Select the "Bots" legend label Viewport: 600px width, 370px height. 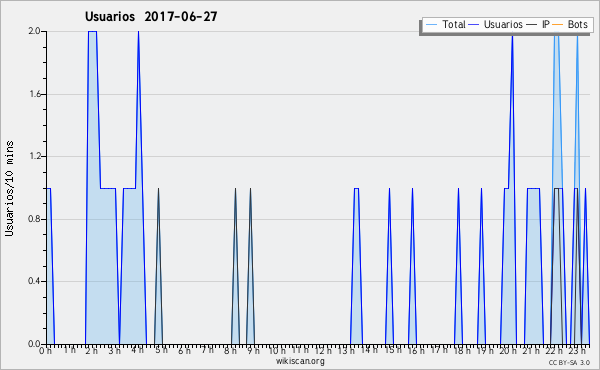tap(577, 24)
